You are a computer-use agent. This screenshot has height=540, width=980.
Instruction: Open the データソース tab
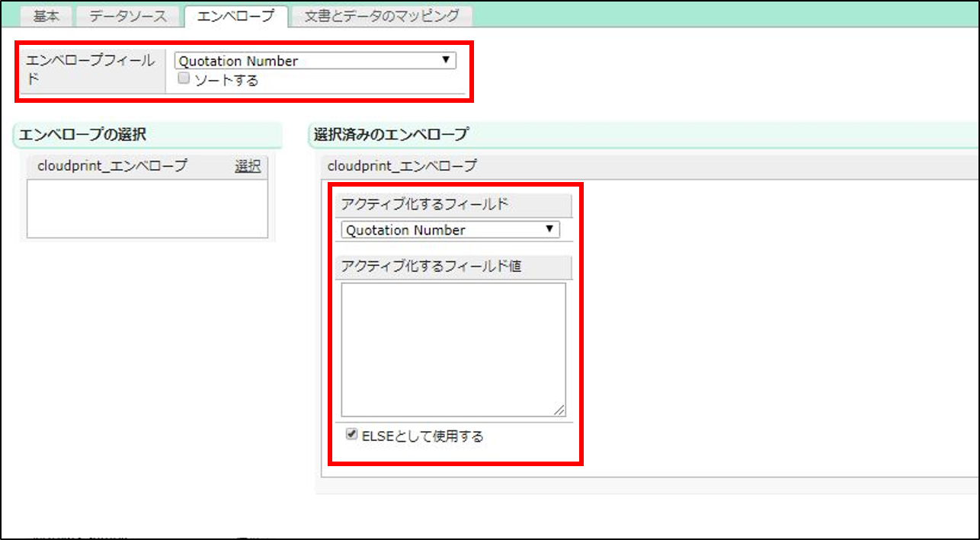click(128, 16)
